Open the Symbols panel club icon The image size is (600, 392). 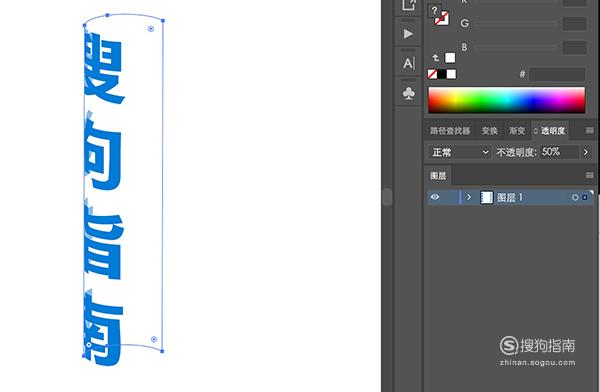click(x=409, y=93)
